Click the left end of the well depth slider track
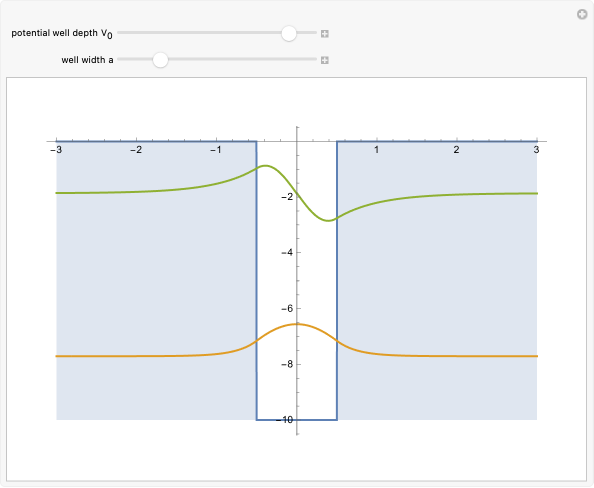Image resolution: width=594 pixels, height=488 pixels. tap(120, 33)
